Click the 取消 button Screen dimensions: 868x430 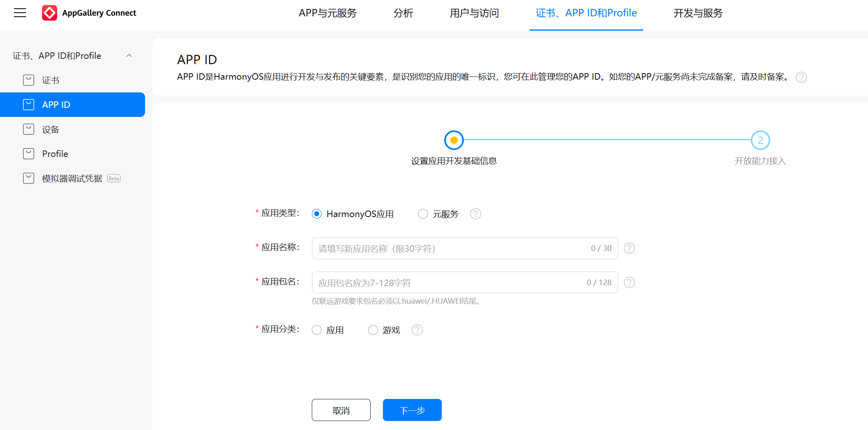coord(341,410)
